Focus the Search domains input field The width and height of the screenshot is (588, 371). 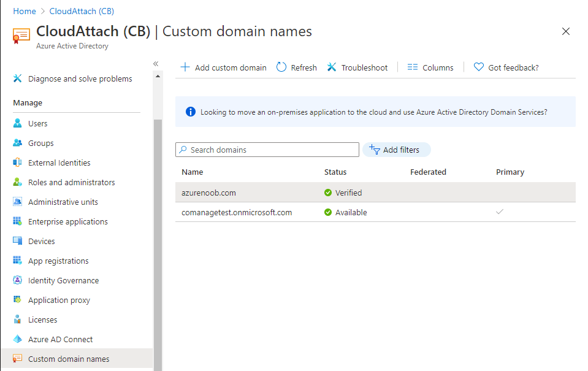pos(267,150)
